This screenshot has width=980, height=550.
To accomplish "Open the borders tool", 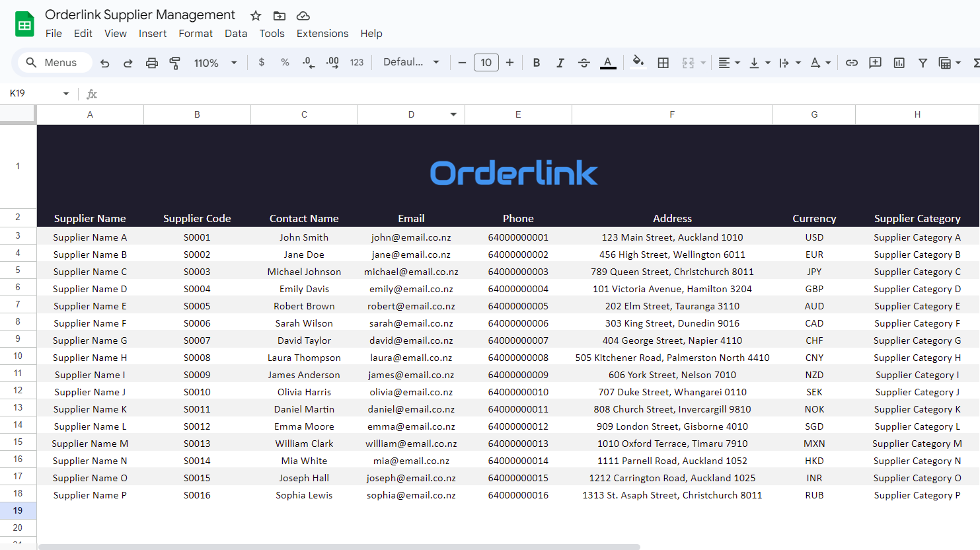I will pyautogui.click(x=663, y=62).
